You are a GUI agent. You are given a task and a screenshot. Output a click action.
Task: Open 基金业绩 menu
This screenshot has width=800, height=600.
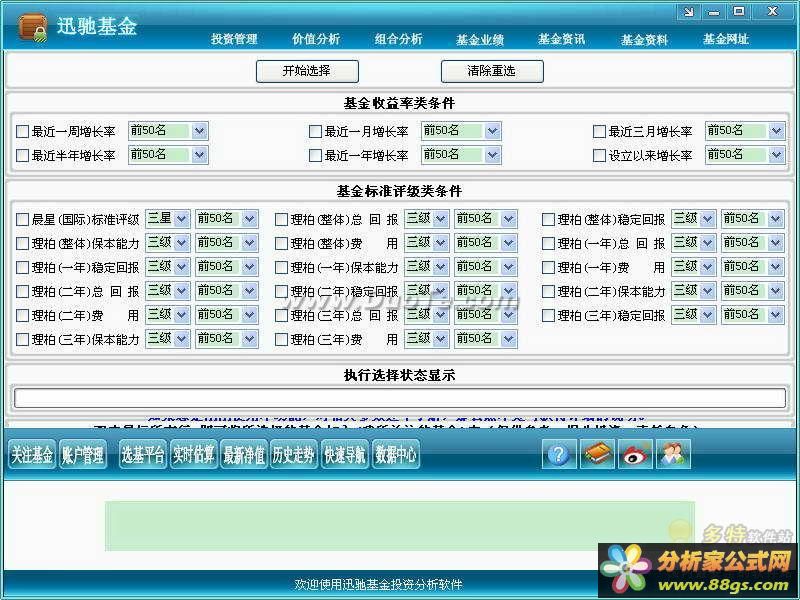[480, 40]
